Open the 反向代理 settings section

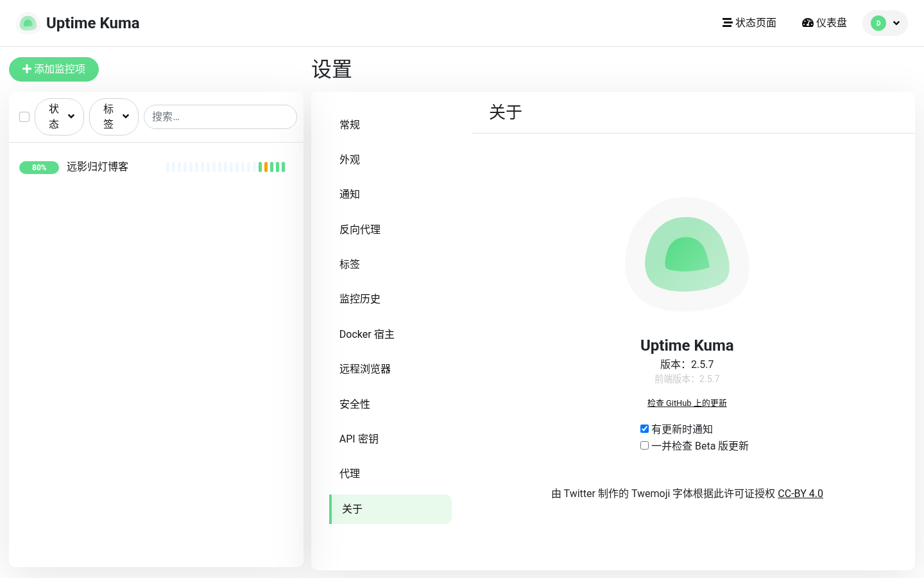click(x=390, y=229)
